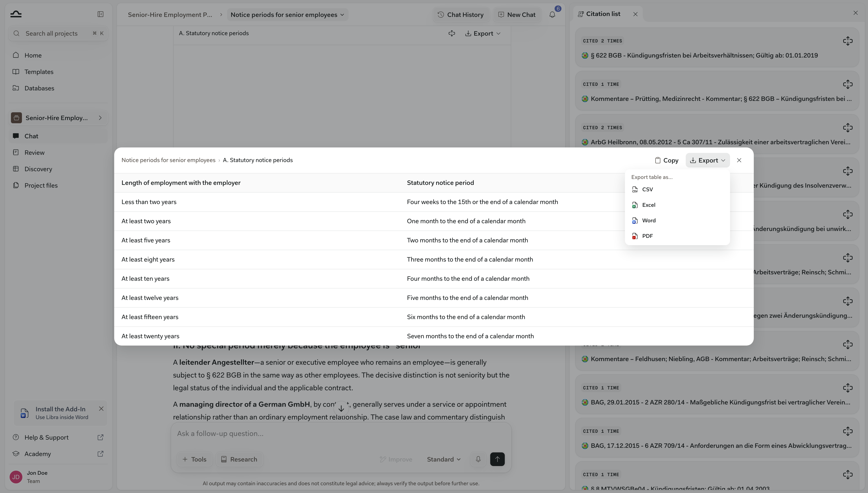The image size is (868, 493).
Task: Activate microphone voice input
Action: click(478, 459)
